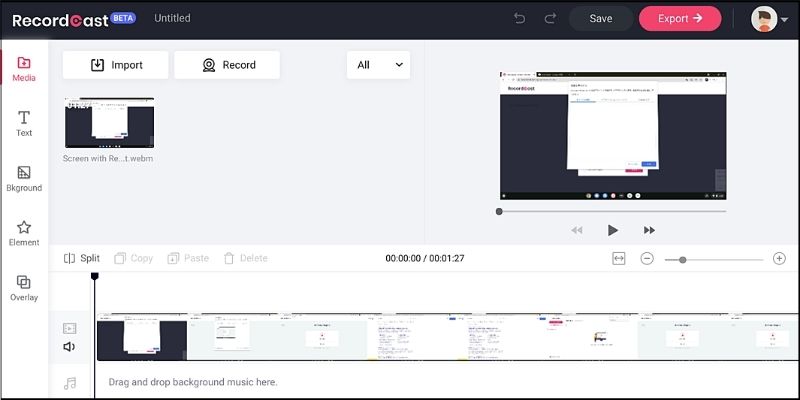The height and width of the screenshot is (400, 800).
Task: Edit the Untitled project name
Action: [x=172, y=18]
